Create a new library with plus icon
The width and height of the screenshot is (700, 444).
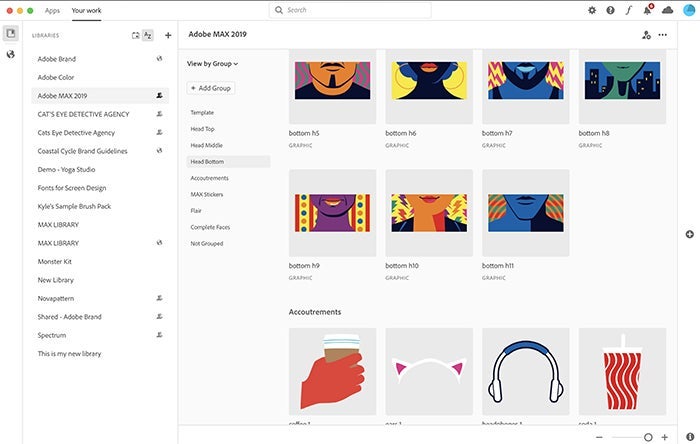[168, 35]
